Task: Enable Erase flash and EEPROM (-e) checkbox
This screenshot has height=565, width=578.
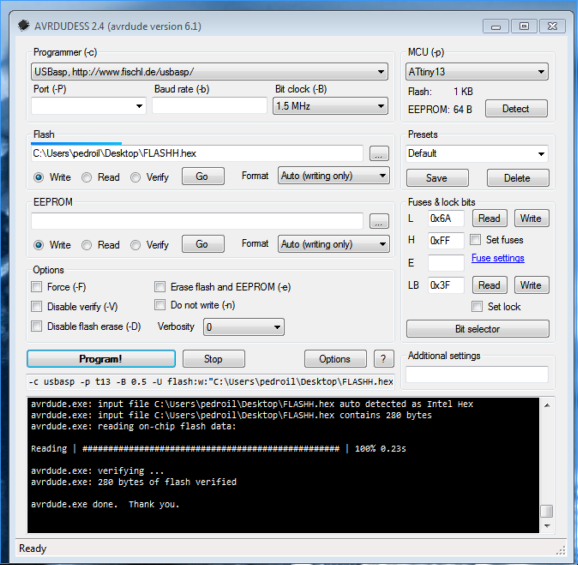Action: (x=160, y=287)
